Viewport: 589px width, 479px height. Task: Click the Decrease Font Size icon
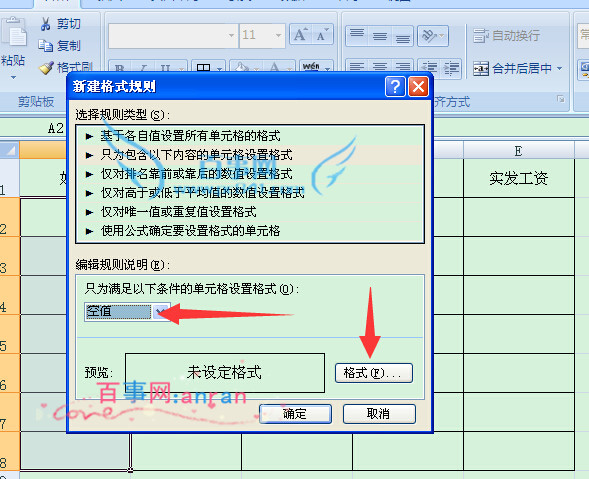322,35
